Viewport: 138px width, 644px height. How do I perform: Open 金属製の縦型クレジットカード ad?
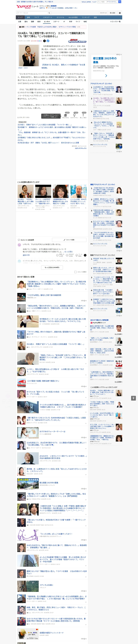[x=52, y=631]
